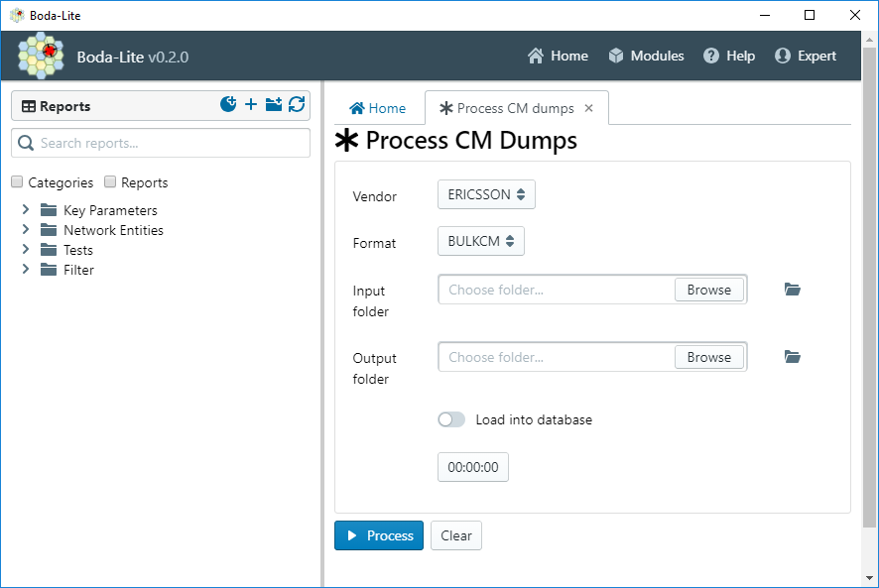The image size is (879, 588).
Task: Click Browse for the Input folder
Action: coord(709,290)
